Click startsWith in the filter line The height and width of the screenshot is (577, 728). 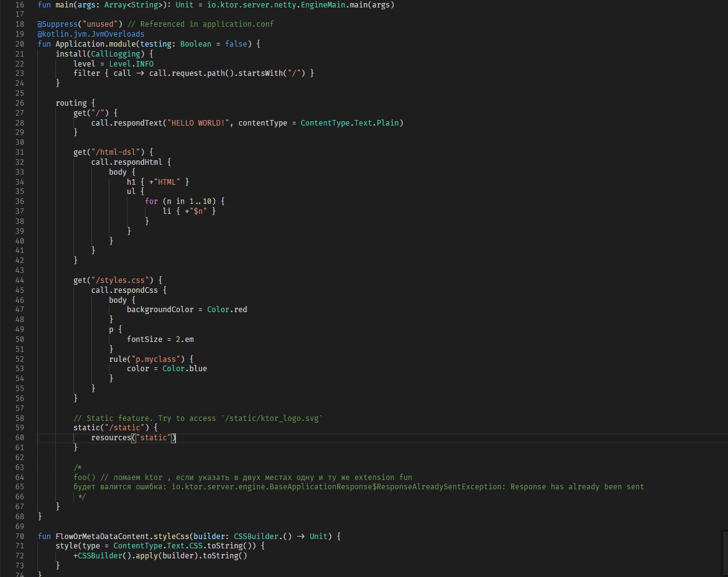[x=261, y=73]
